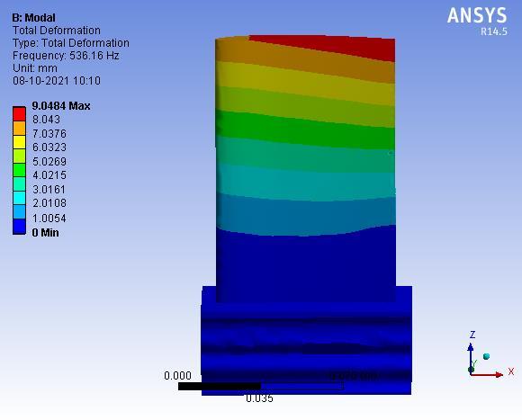The image size is (522, 420).
Task: Click the 9.0484 Max legend label
Action: [61, 106]
